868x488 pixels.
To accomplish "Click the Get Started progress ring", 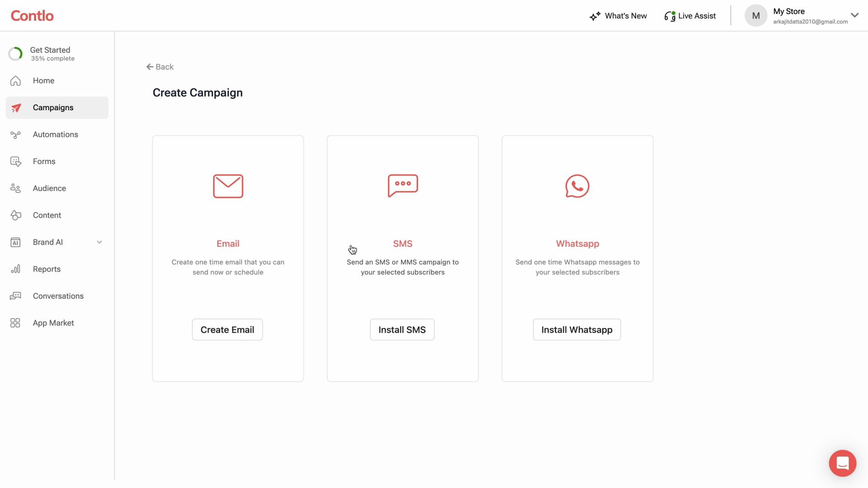I will [x=15, y=54].
